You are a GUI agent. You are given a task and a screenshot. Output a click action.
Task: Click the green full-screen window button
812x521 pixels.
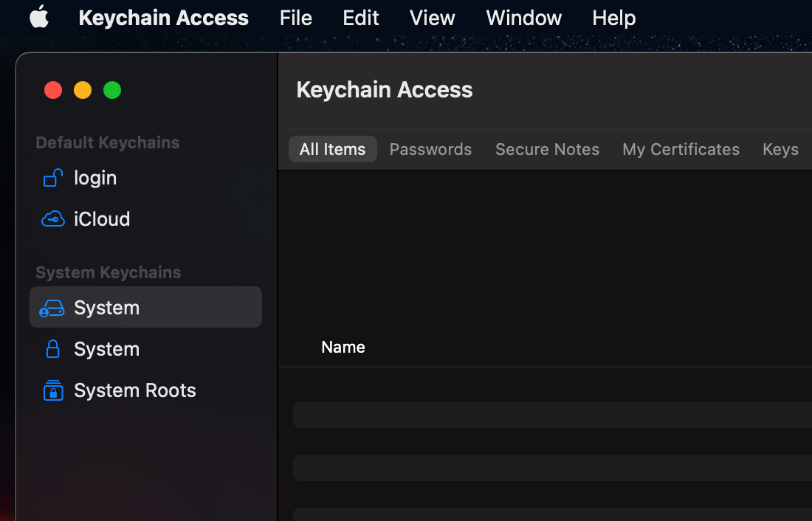(x=112, y=90)
